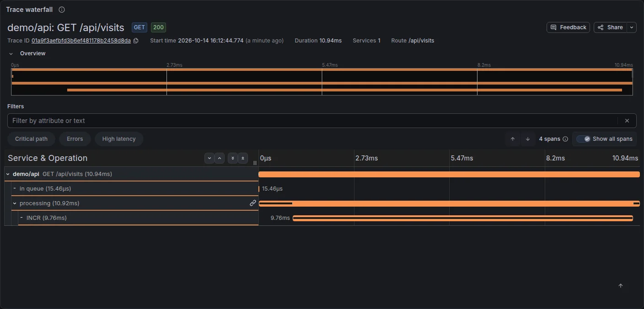This screenshot has height=309, width=644.
Task: Click the GET method badge
Action: click(x=140, y=27)
